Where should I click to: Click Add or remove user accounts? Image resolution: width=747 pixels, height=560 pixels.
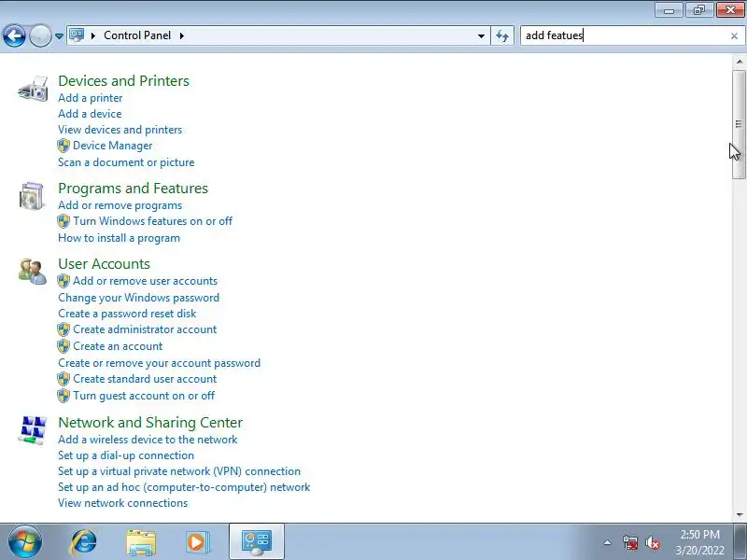coord(146,281)
